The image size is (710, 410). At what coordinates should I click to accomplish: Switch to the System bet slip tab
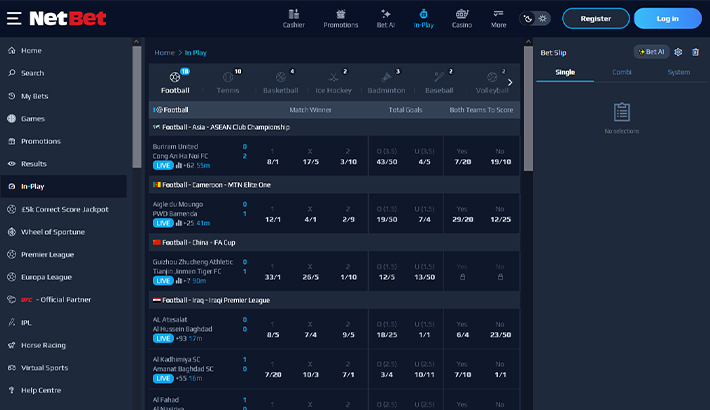678,72
